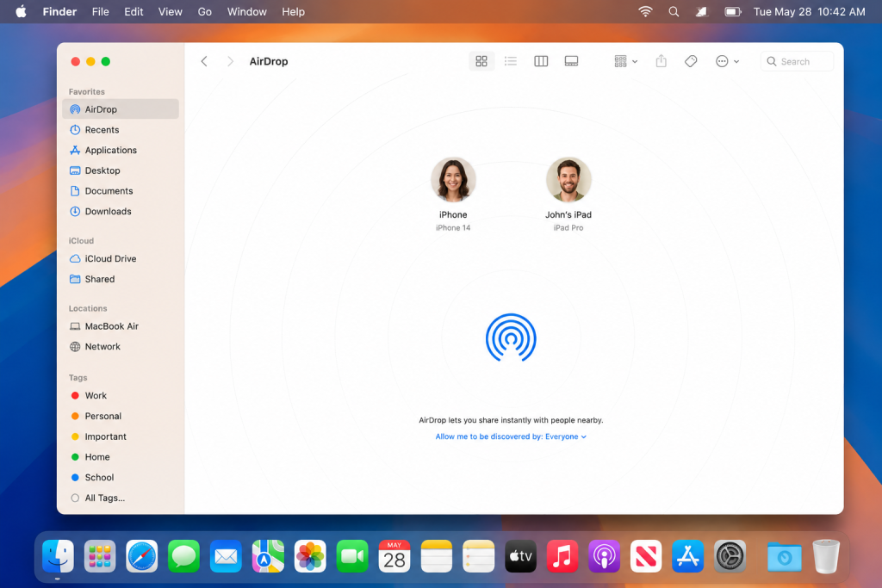
Task: Open Allow me to be discovered by dropdown
Action: pyautogui.click(x=511, y=436)
